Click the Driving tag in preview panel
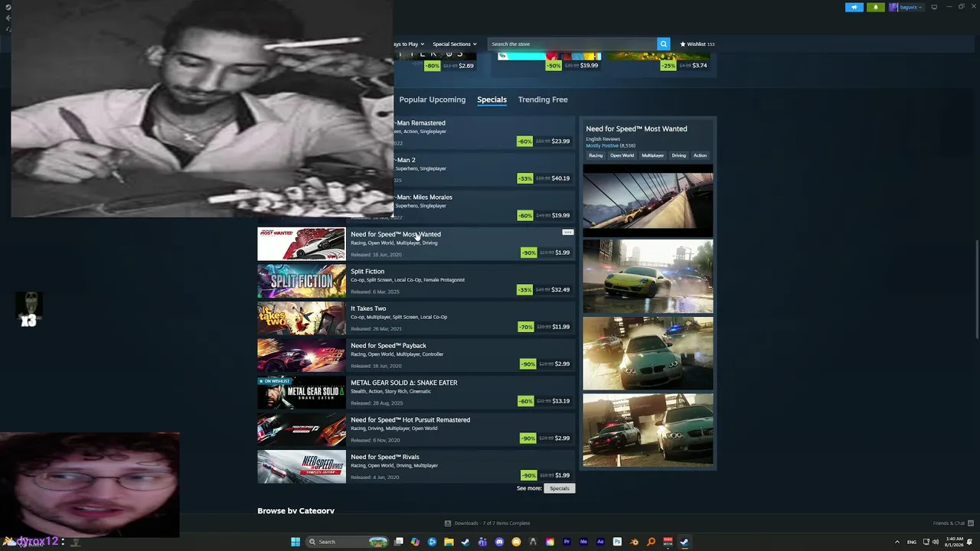Image resolution: width=980 pixels, height=551 pixels. coord(679,155)
